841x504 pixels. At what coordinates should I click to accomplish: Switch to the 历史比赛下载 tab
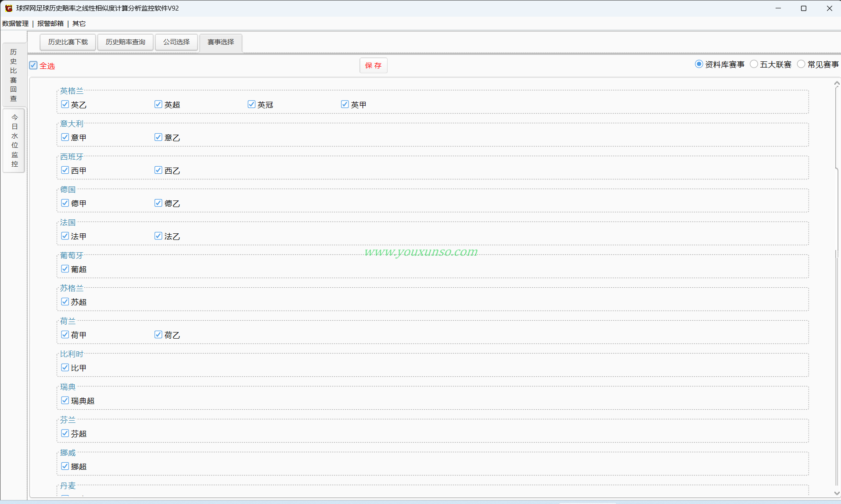68,42
